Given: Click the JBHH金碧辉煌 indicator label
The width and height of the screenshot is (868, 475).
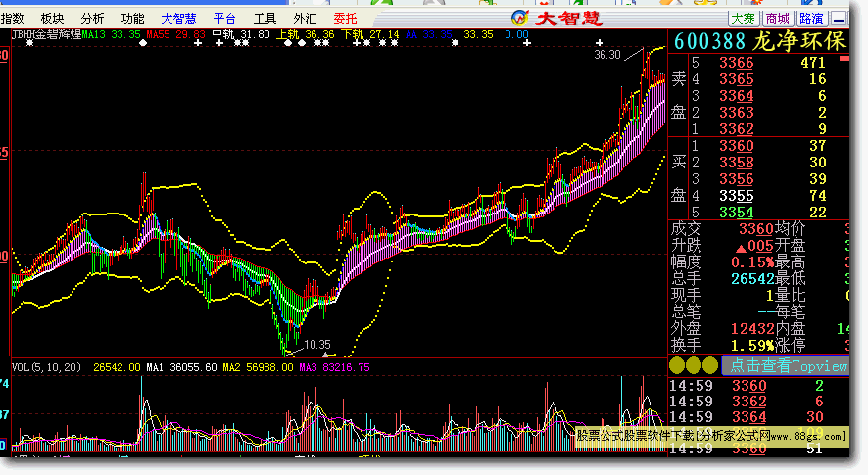Looking at the screenshot, I should point(46,35).
